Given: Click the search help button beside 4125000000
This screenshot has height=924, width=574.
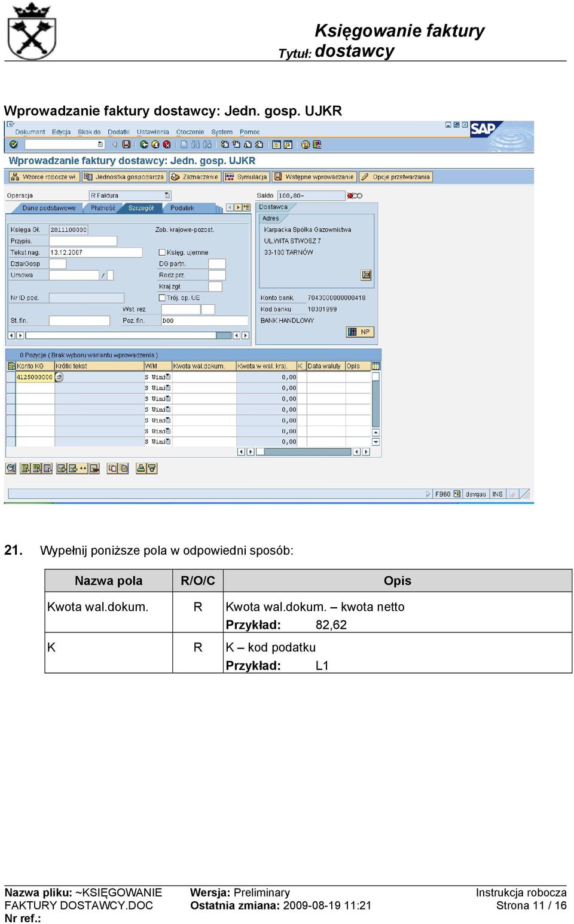Looking at the screenshot, I should coord(59,377).
